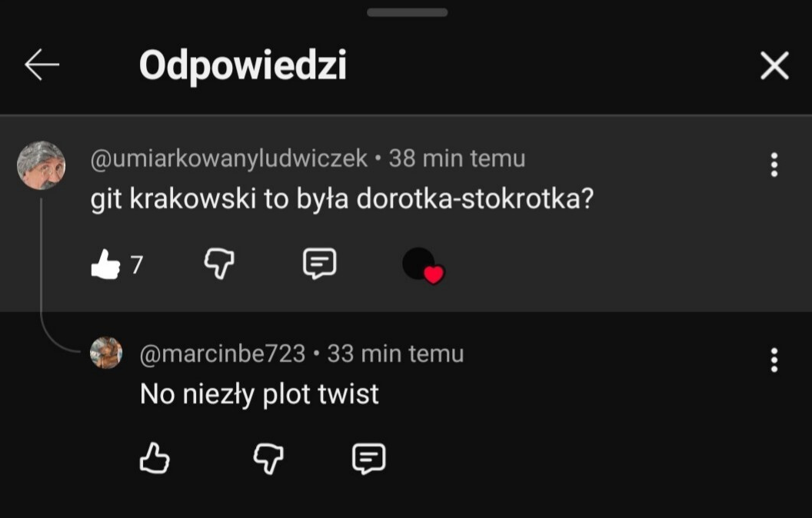Dislike the git krakowski comment
Image resolution: width=812 pixels, height=518 pixels.
coord(219,265)
